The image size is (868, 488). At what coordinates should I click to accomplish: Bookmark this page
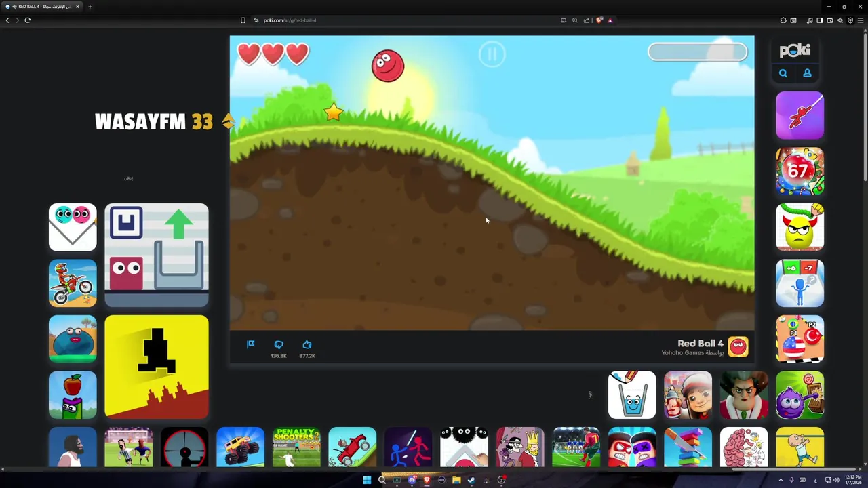click(x=243, y=20)
